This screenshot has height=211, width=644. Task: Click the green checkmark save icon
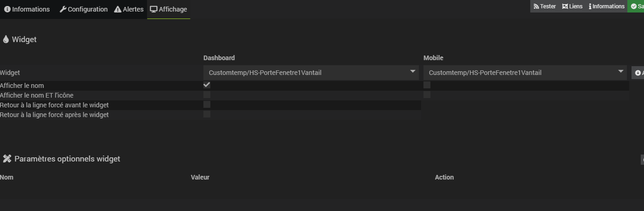[634, 6]
